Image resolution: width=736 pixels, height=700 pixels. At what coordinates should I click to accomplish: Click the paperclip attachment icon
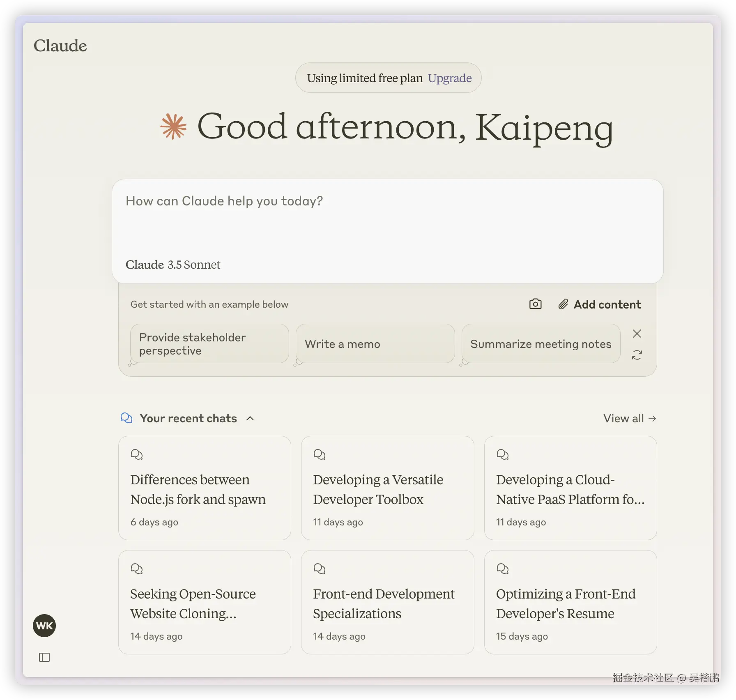click(563, 304)
